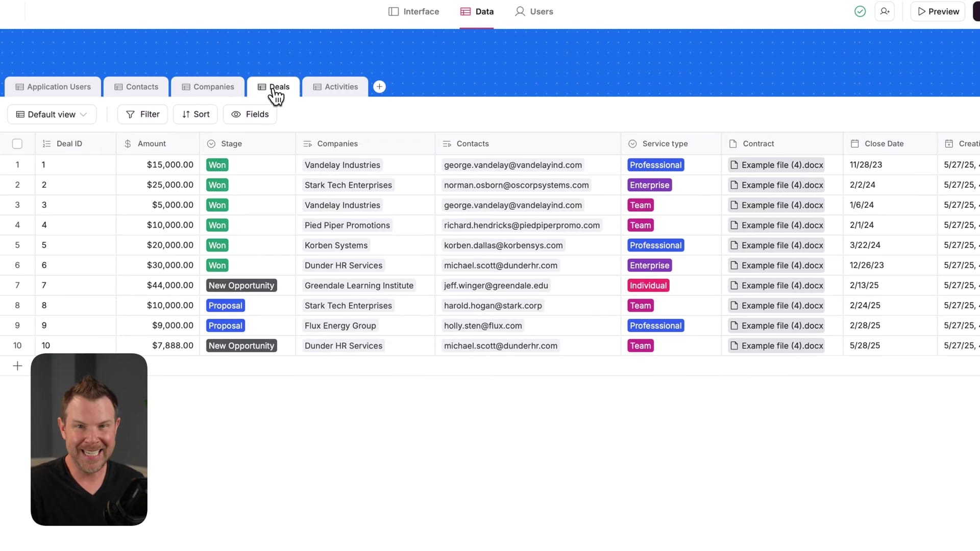
Task: Click the Contract column header
Action: point(782,143)
